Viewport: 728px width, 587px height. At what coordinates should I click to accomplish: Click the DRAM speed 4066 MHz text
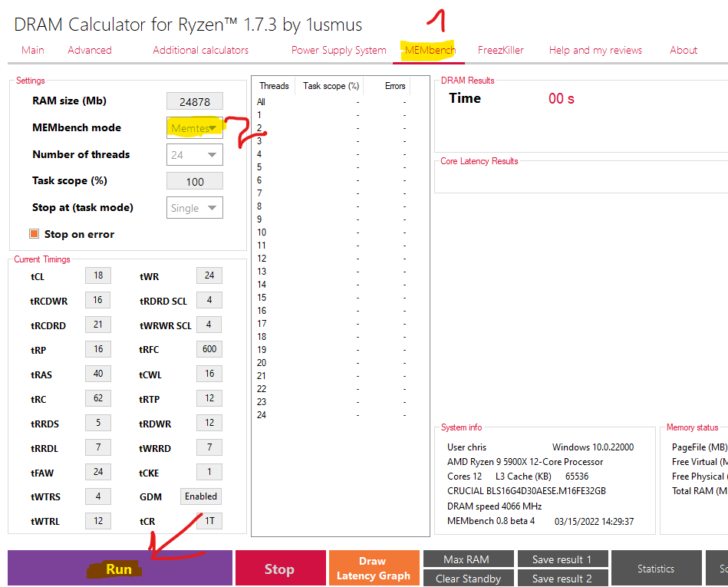click(495, 506)
